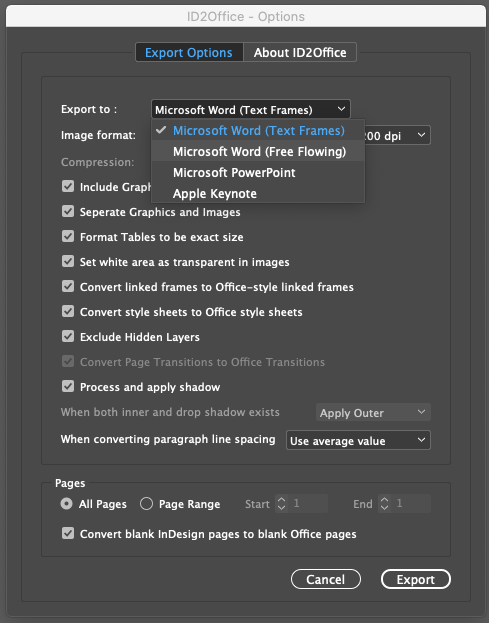
Task: Select Microsoft PowerPoint from the list
Action: (258, 172)
